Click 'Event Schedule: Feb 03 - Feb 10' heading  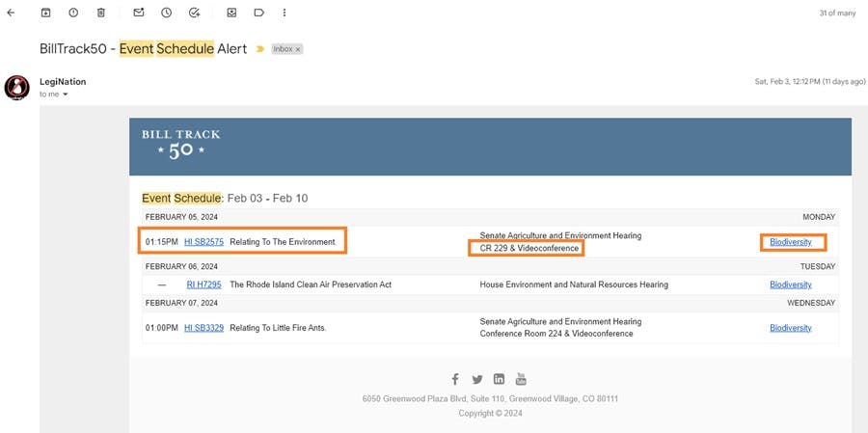coord(225,198)
